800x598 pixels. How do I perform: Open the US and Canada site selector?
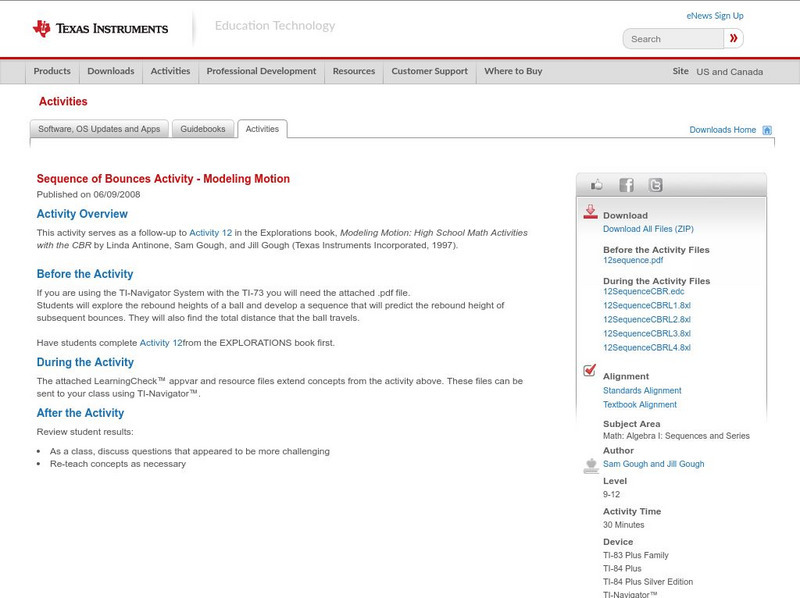click(x=730, y=72)
